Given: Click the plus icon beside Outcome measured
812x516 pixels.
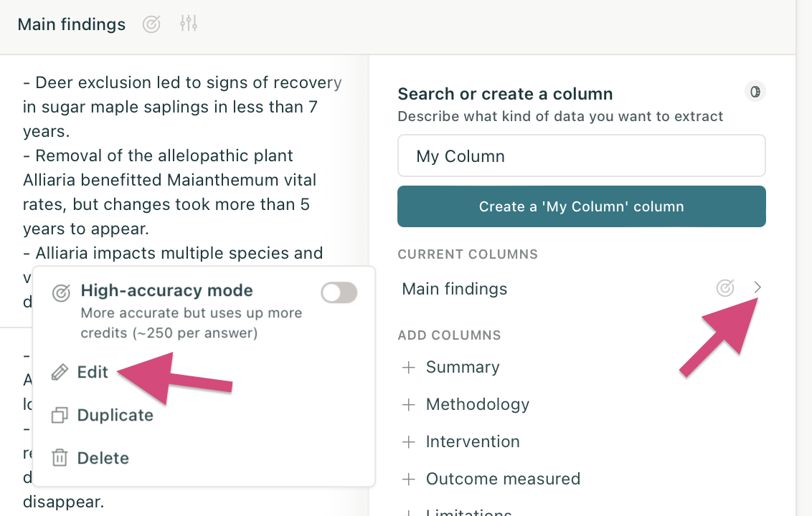Looking at the screenshot, I should [x=408, y=479].
